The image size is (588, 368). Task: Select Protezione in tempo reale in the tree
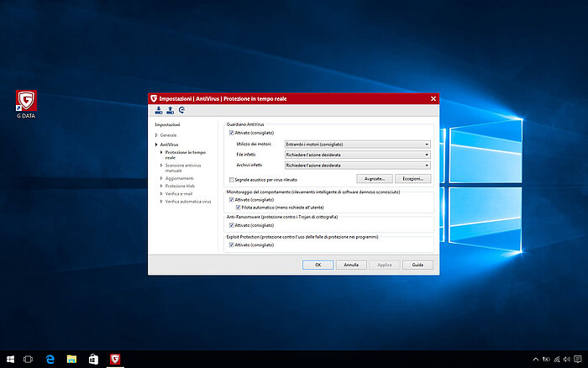pos(186,155)
